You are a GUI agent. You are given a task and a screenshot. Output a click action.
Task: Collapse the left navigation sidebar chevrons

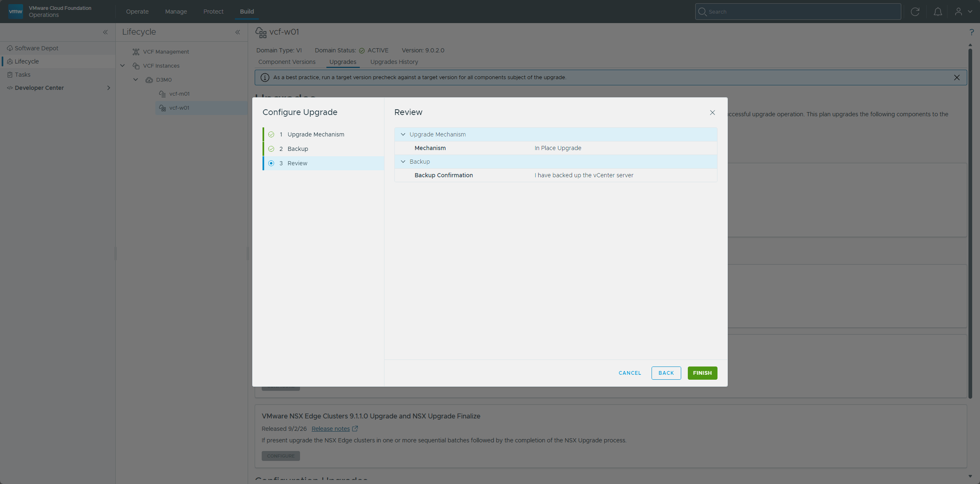pos(105,32)
